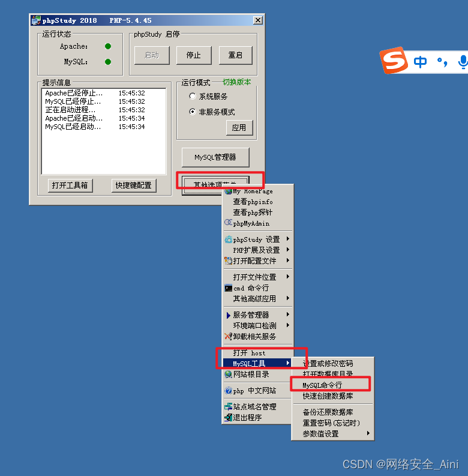Open MySQL管理器 button

pos(215,157)
